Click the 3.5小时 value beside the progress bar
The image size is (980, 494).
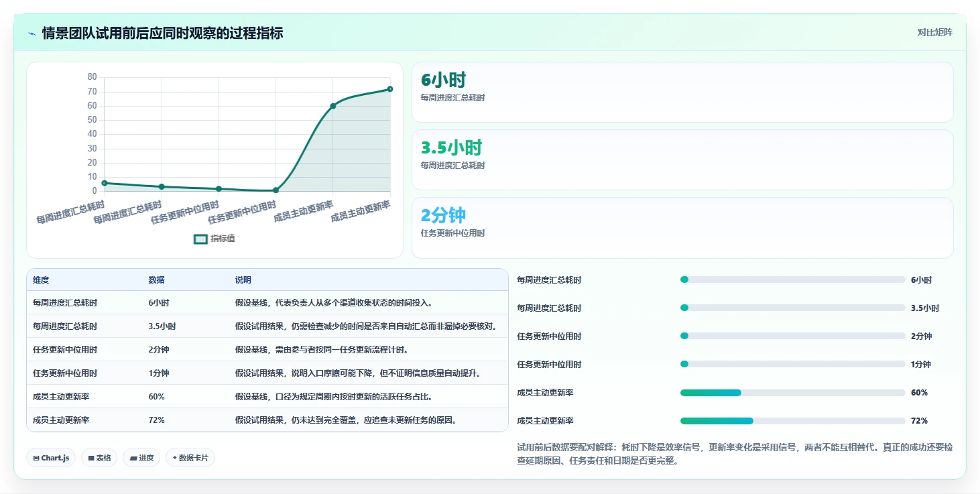pyautogui.click(x=925, y=308)
